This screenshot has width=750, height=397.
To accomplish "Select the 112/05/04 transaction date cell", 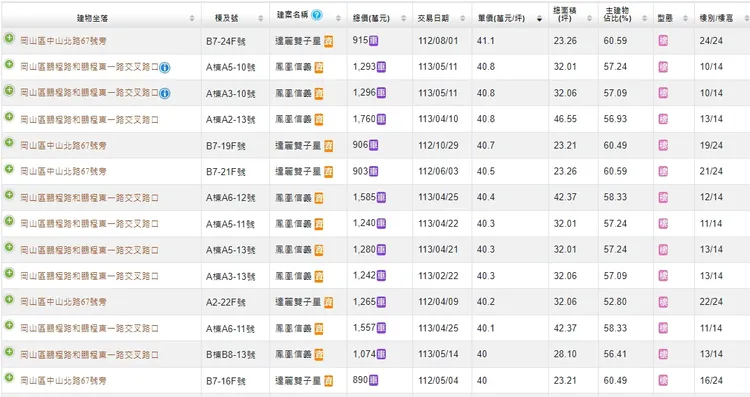I will tap(438, 380).
